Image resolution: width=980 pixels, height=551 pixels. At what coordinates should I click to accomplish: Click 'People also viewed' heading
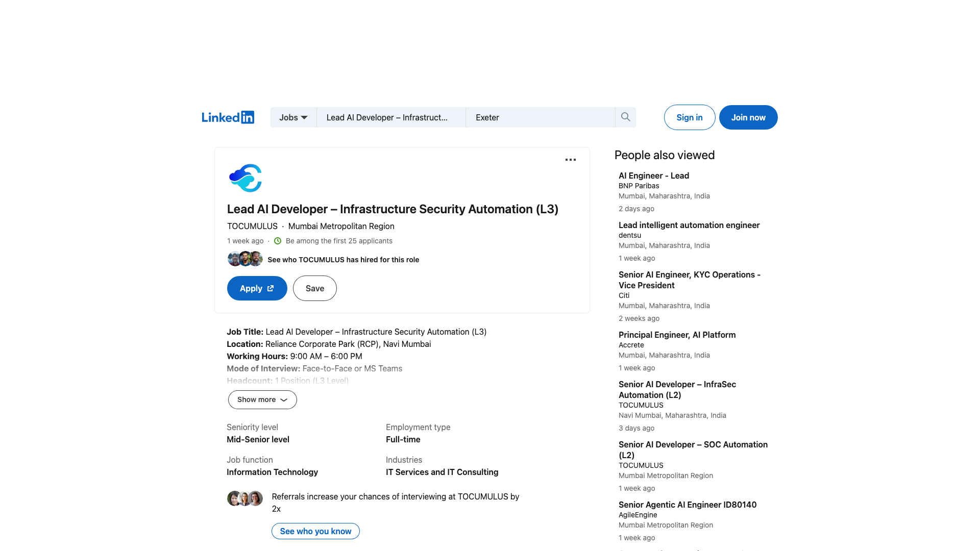tap(665, 155)
